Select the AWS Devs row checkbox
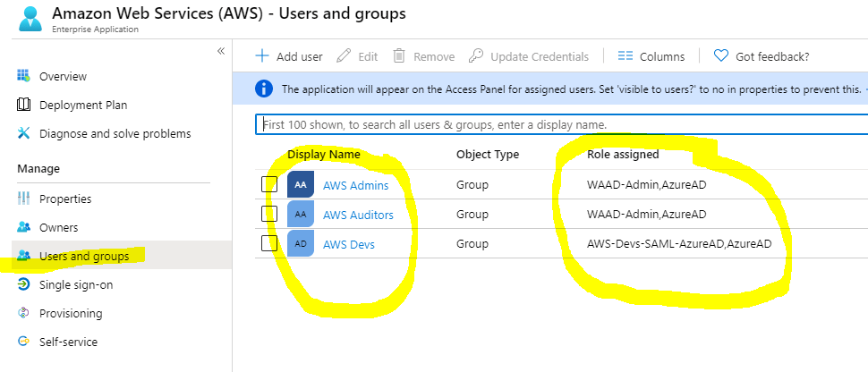Screen dimensions: 868x372 pos(269,243)
